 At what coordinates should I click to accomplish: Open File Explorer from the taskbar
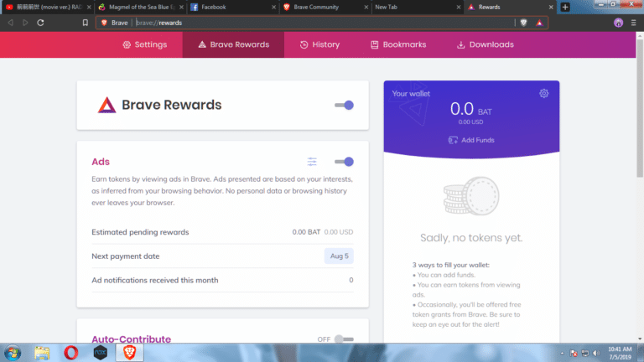pos(42,353)
